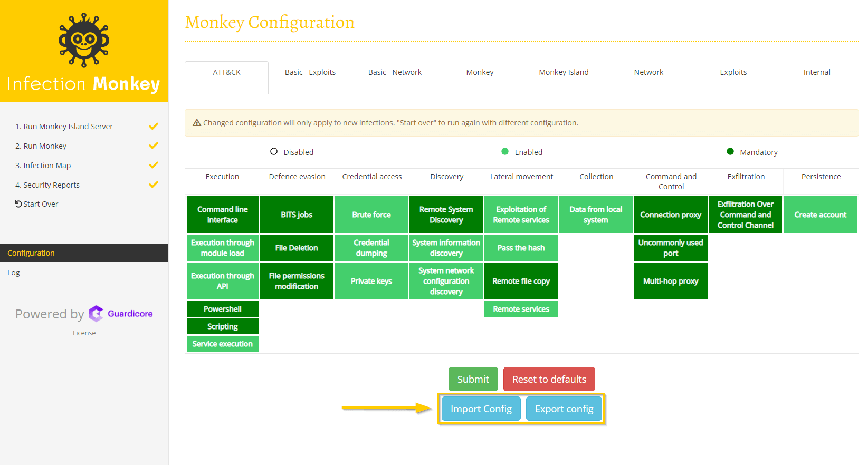Viewport: 868px width, 465px height.
Task: Open the Log page in sidebar
Action: click(14, 273)
